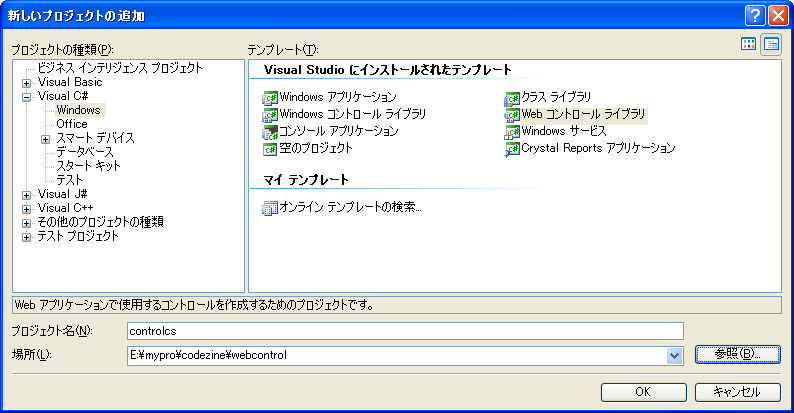Screen dimensions: 794x413
Task: Select Visual J# project type
Action: [62, 194]
